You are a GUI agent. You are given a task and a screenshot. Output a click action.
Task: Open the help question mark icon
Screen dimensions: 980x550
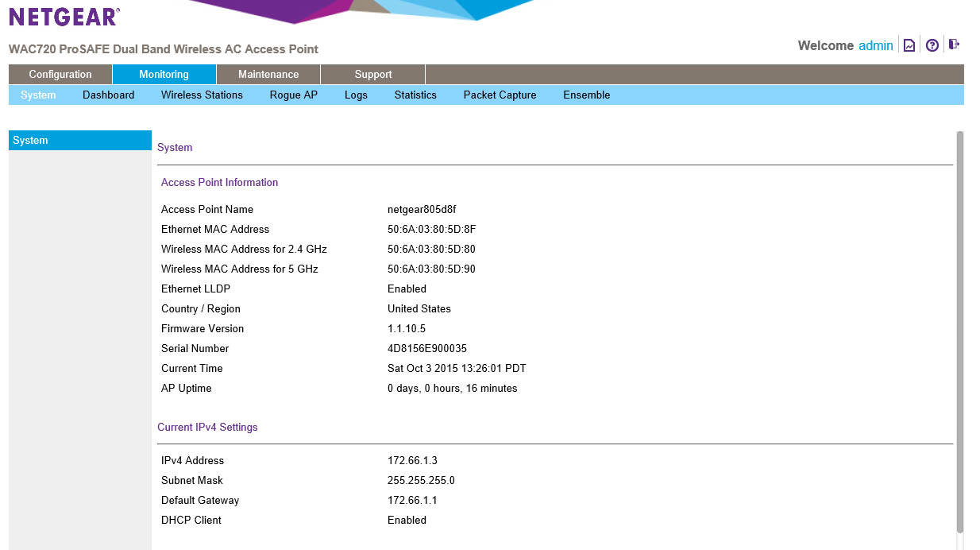point(932,45)
